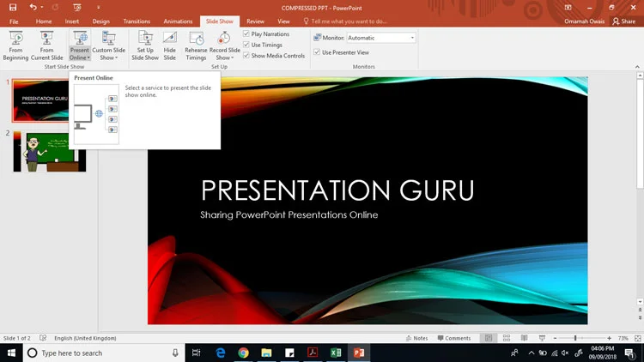Open the Notes pane from status bar
This screenshot has height=362, width=644.
point(416,338)
